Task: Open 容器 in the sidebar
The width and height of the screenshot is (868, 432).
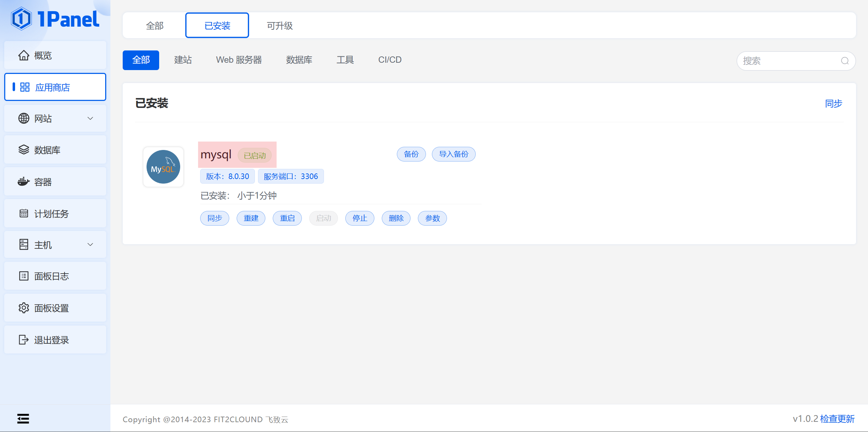Action: [55, 182]
